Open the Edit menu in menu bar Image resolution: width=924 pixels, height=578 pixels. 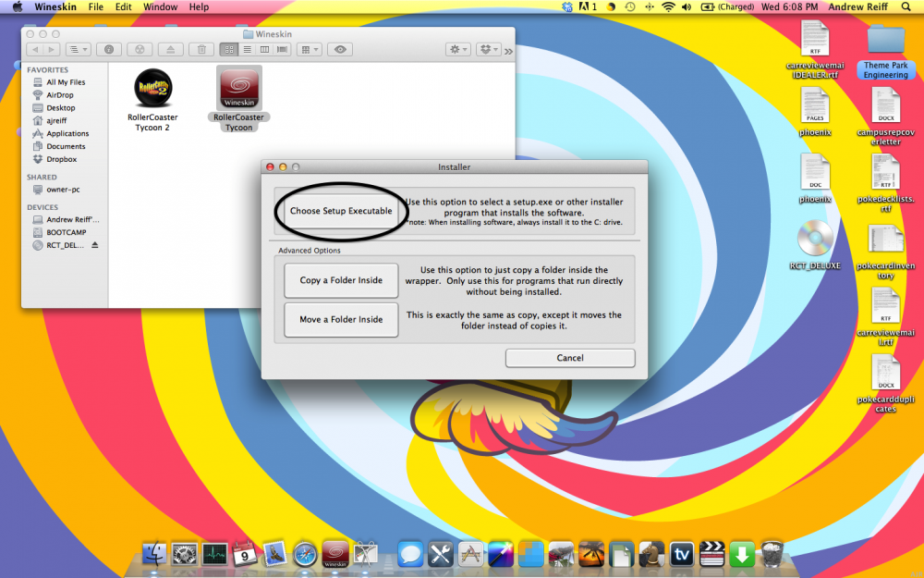[123, 6]
